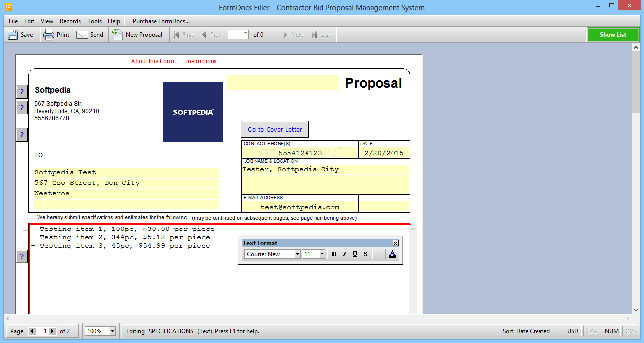
Task: Jump to Last record in toolbar
Action: [x=321, y=35]
